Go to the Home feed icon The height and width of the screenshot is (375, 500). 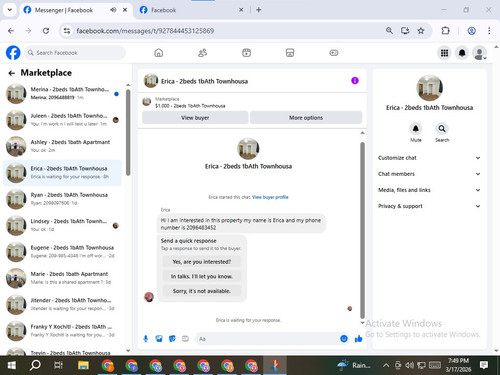[159, 53]
